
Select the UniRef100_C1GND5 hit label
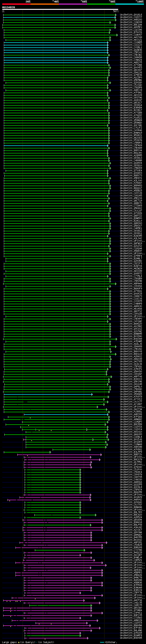[131, 42]
